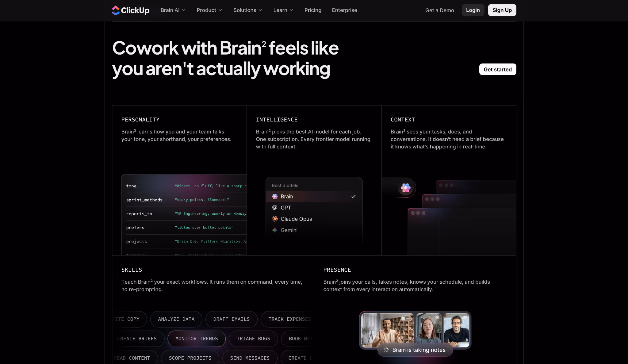Click the Brain orb icon in Context card
Image resolution: width=628 pixels, height=364 pixels.
(x=406, y=188)
